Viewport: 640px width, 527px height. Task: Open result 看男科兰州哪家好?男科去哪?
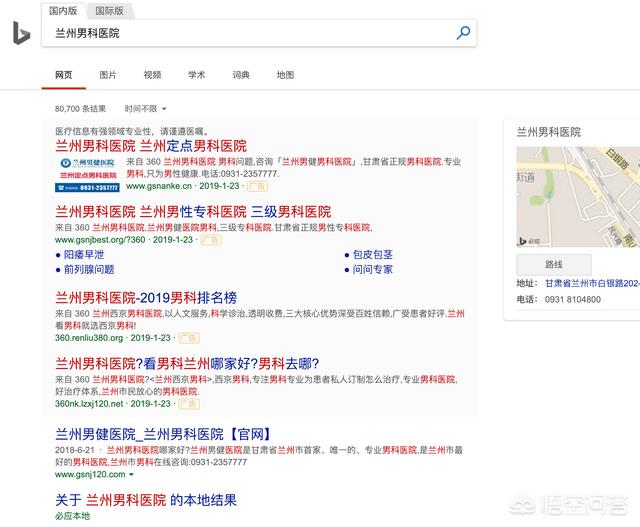187,363
